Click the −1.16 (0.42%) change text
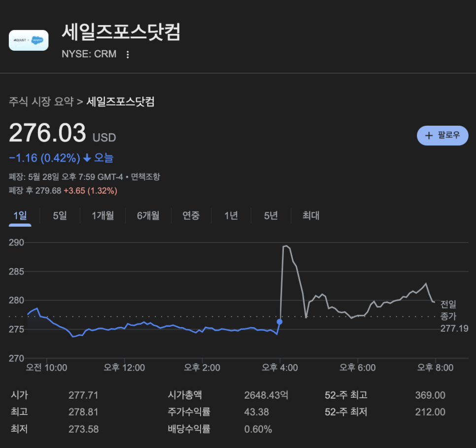476x448 pixels. click(44, 158)
